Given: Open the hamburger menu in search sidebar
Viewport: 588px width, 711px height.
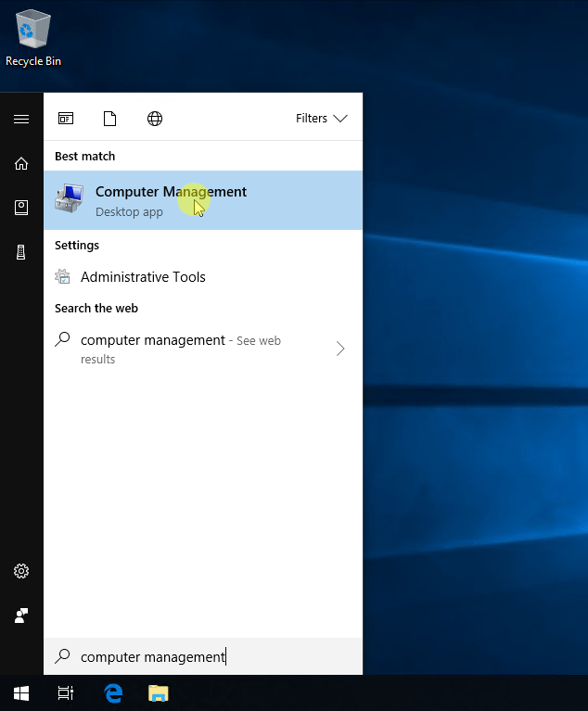Looking at the screenshot, I should click(x=21, y=119).
